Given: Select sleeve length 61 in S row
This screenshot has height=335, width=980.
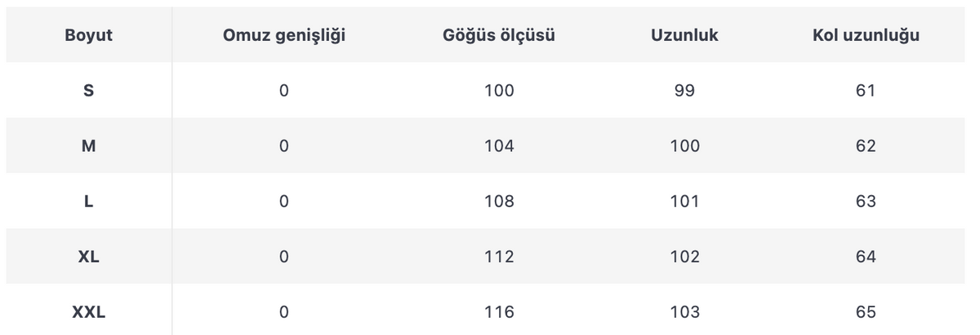Looking at the screenshot, I should click(x=866, y=91).
